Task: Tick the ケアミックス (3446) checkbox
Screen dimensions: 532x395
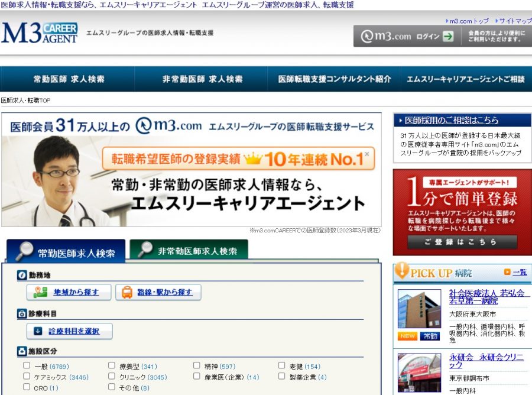Action: click(x=27, y=376)
